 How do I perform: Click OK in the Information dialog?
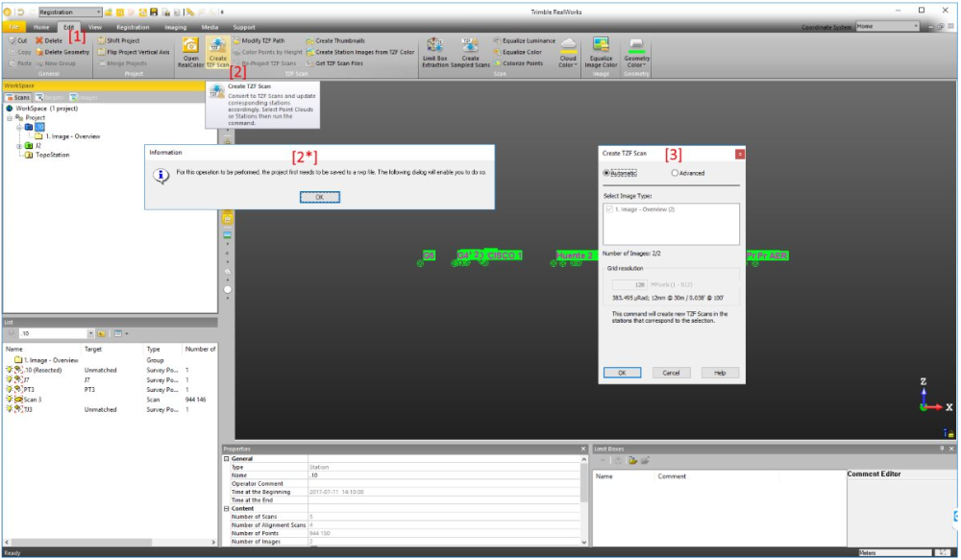click(319, 197)
